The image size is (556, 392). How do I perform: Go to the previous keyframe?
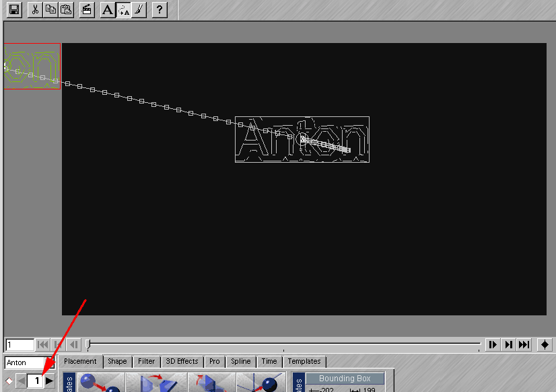click(58, 344)
